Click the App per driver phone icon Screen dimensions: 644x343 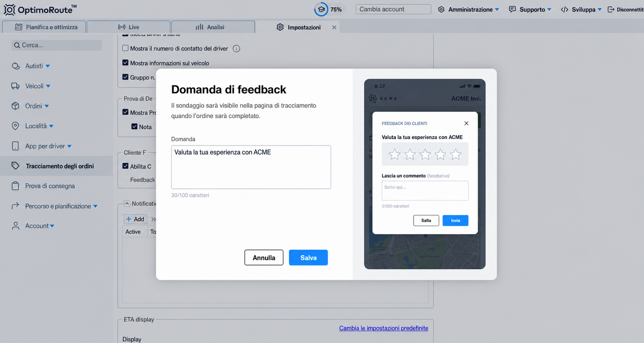[15, 146]
